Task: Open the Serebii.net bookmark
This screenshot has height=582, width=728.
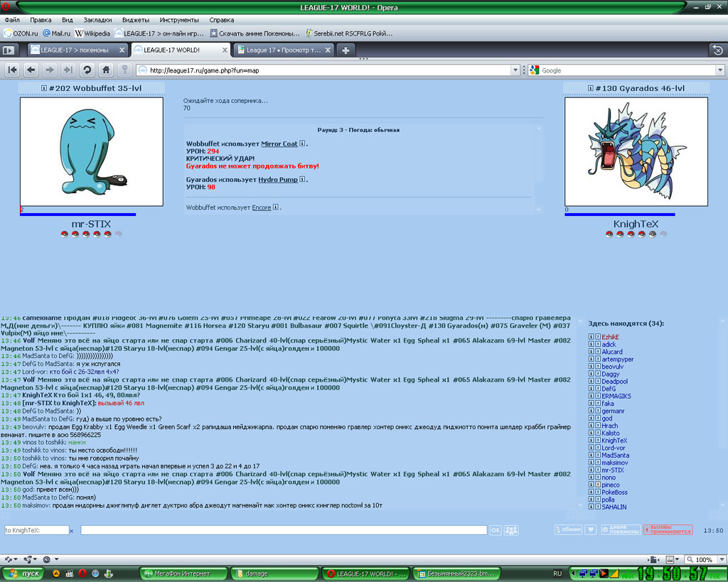Action: coord(349,33)
